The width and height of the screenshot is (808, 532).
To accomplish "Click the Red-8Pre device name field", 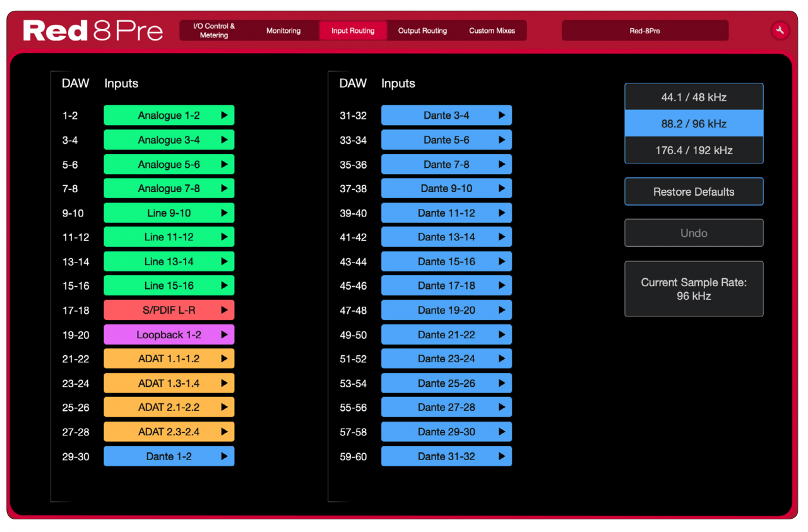I will coord(645,30).
